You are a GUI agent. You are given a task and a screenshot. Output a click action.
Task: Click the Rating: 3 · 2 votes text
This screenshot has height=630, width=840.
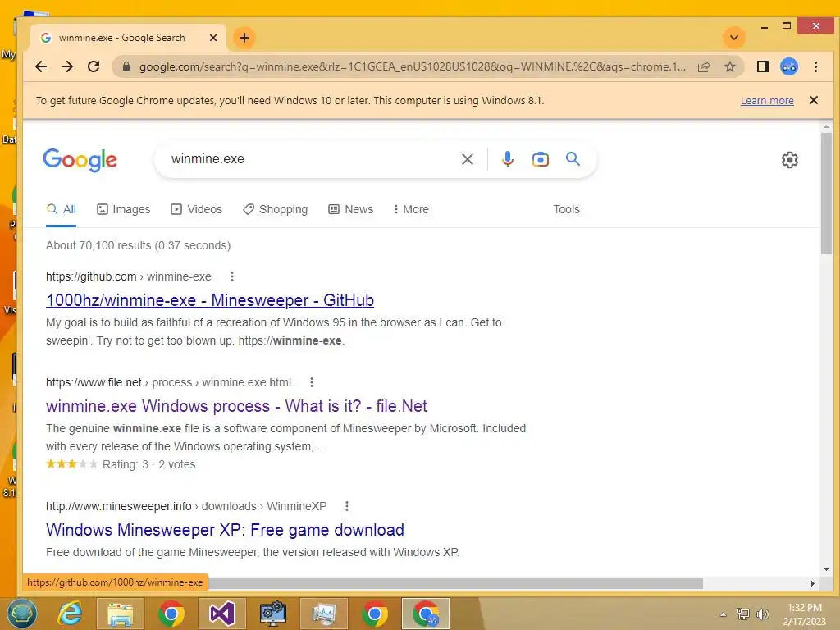click(149, 464)
